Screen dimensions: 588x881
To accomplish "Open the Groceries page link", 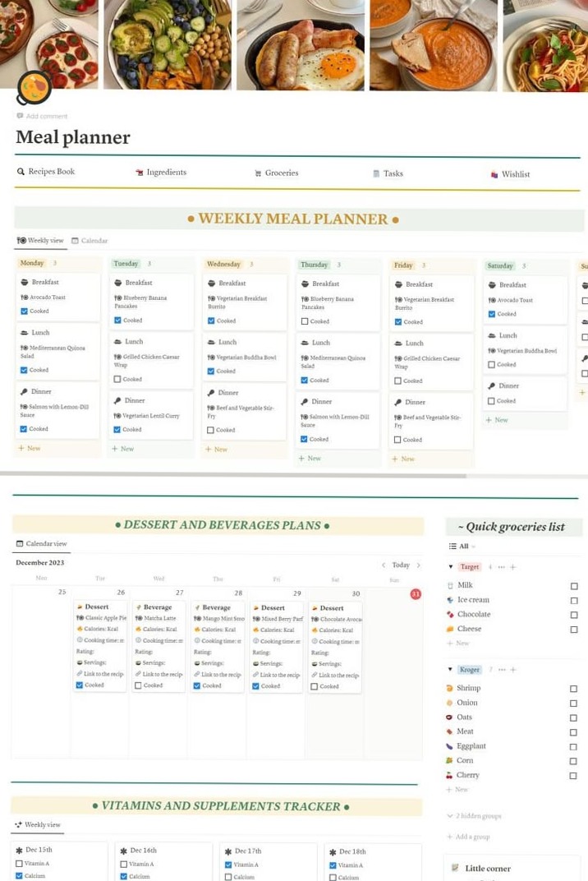I will point(276,173).
